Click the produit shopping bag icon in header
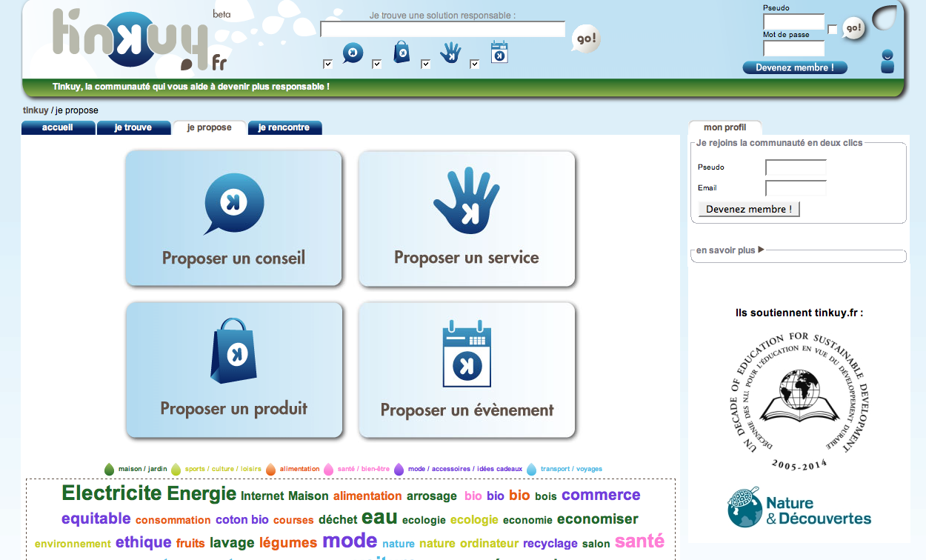 (x=402, y=52)
